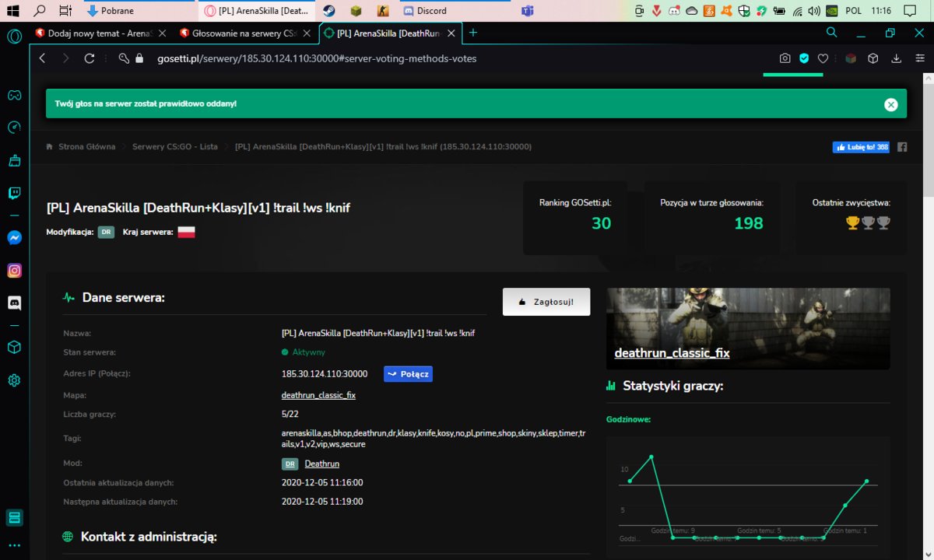This screenshot has width=934, height=560.
Task: Add page to bookmarks heart icon
Action: pyautogui.click(x=823, y=58)
